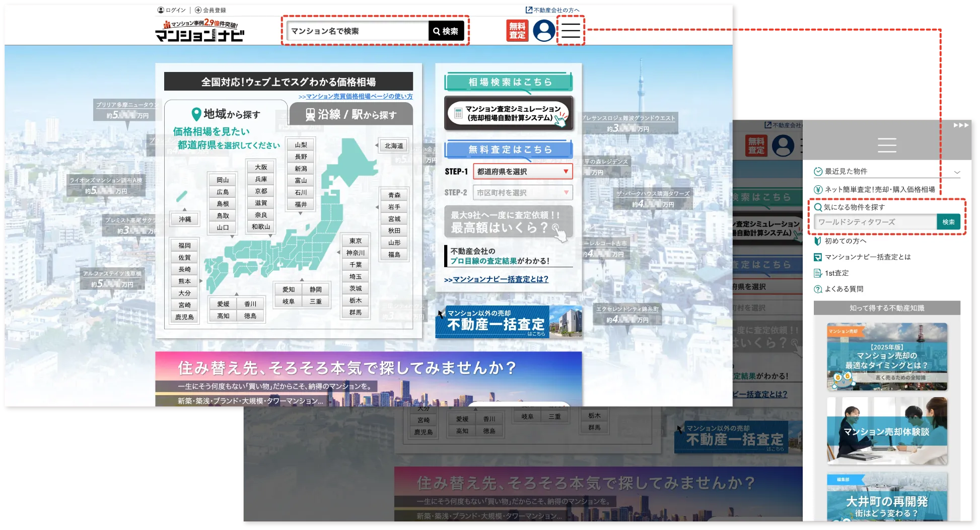Screen dimensions: 980x530
Task: Open 大井町の再開発 article thumbnail
Action: click(887, 496)
